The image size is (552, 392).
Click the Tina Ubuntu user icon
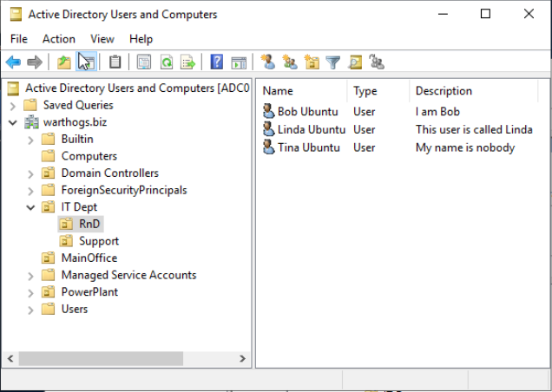coord(268,147)
